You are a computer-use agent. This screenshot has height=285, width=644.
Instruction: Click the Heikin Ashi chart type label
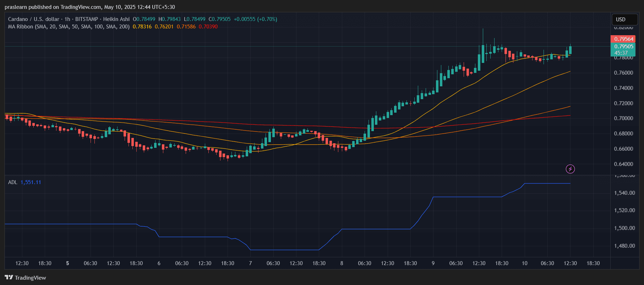(x=116, y=19)
